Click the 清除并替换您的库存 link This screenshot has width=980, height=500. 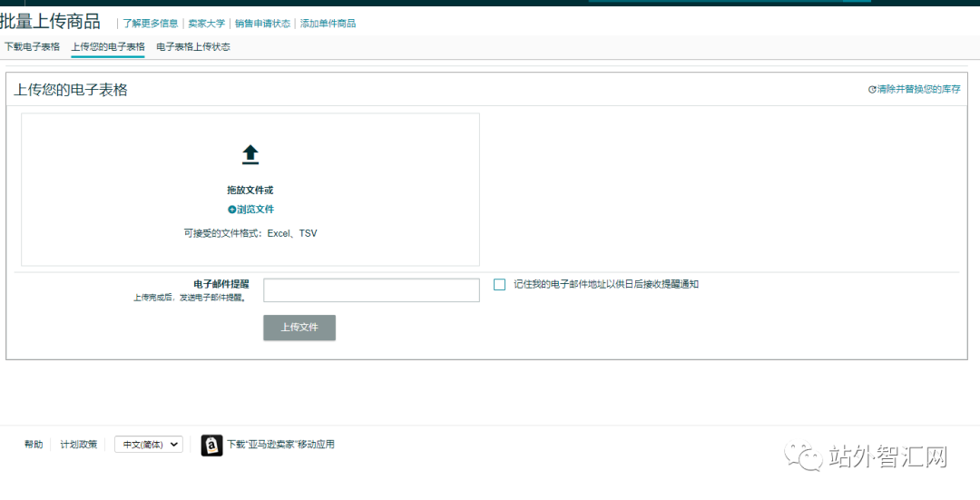point(918,89)
